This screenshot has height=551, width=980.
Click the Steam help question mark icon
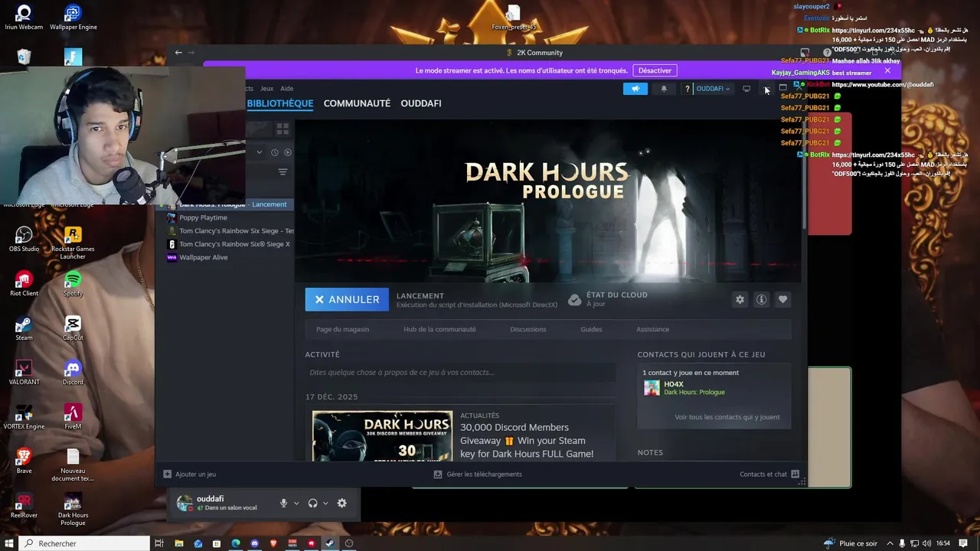click(688, 89)
